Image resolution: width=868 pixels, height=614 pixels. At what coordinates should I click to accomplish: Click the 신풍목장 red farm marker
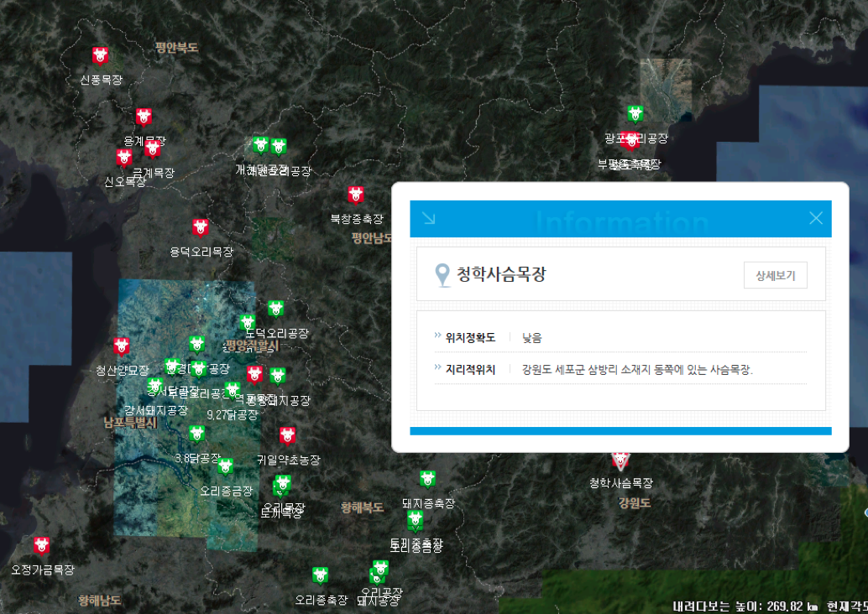101,56
